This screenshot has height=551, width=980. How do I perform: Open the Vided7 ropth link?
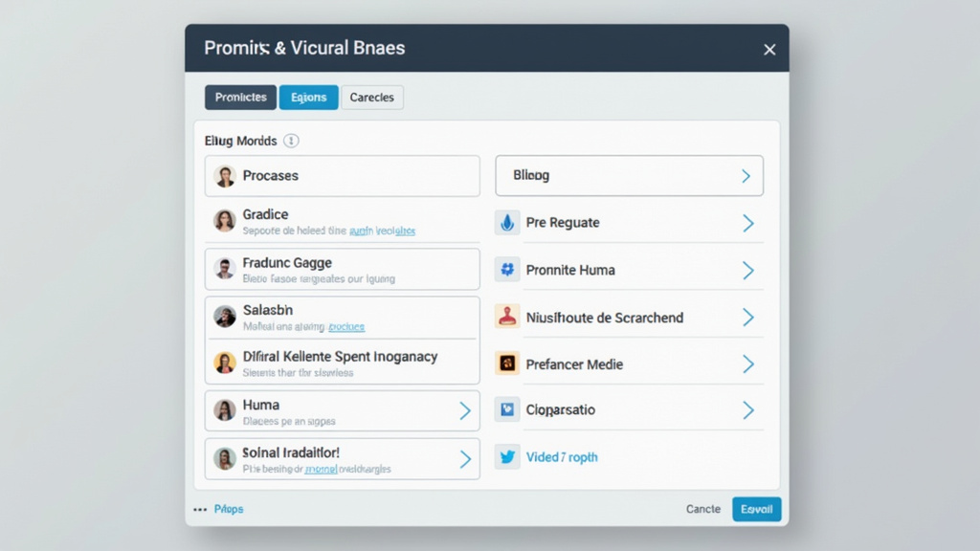tap(562, 457)
